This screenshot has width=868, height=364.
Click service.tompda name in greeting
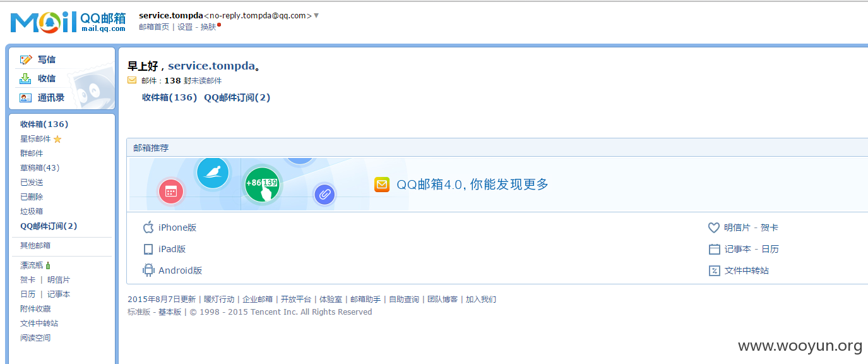(211, 66)
